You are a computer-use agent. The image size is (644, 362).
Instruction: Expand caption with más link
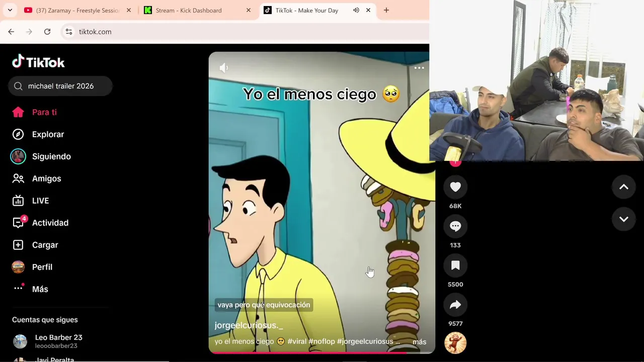click(420, 342)
